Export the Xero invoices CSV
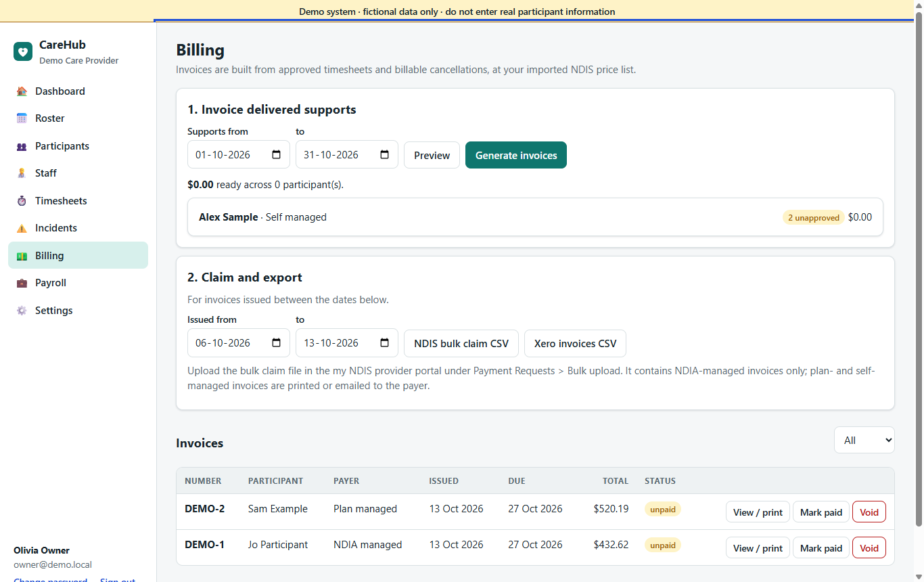Image resolution: width=924 pixels, height=582 pixels. point(575,343)
